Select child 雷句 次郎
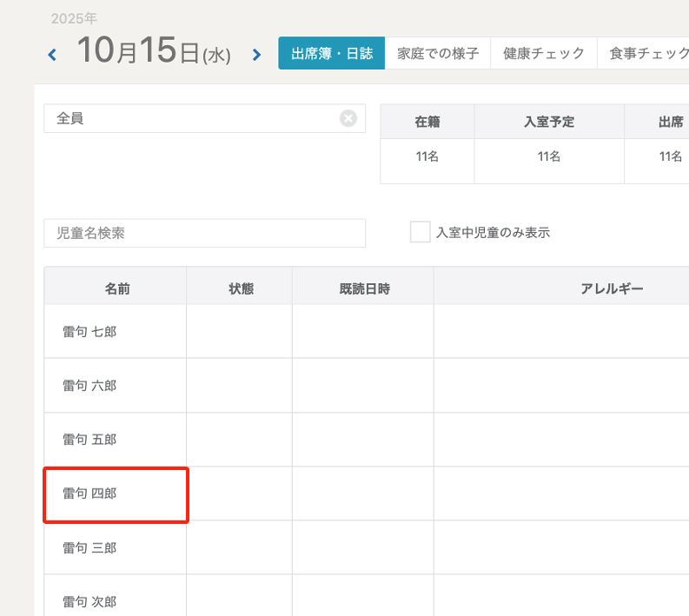689x616 pixels. pos(89,601)
